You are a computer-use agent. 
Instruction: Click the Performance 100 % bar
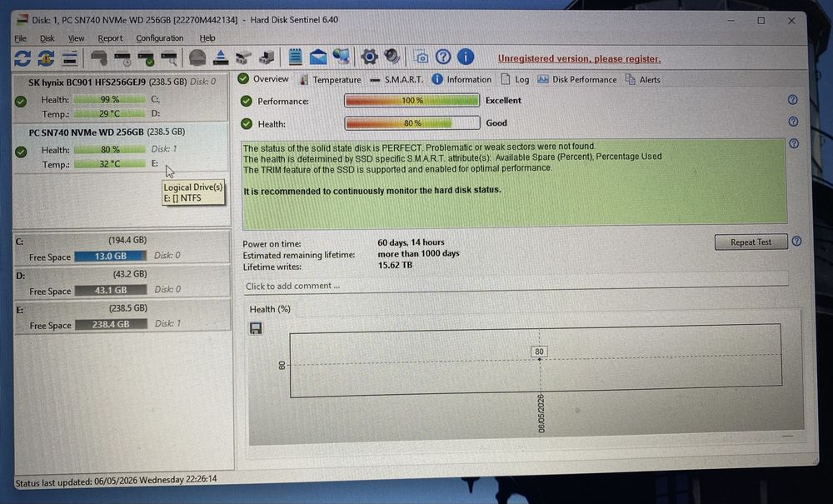click(x=412, y=100)
